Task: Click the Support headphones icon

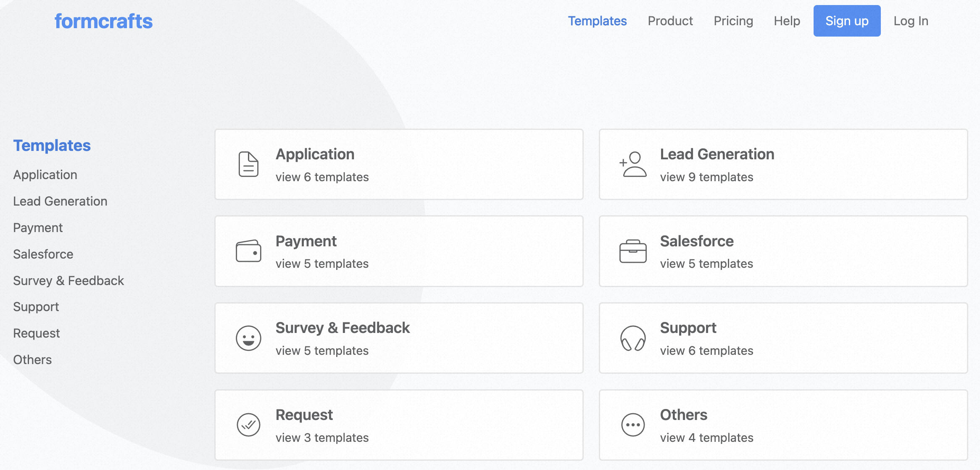Action: click(x=633, y=338)
